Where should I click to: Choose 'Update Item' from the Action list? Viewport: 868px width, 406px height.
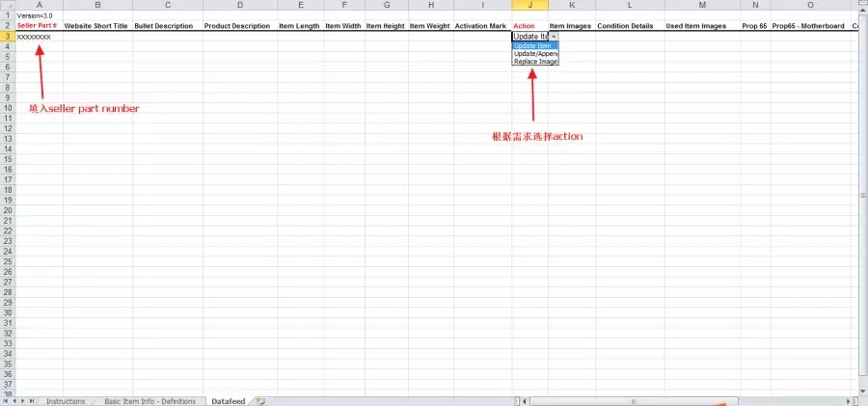tap(534, 46)
